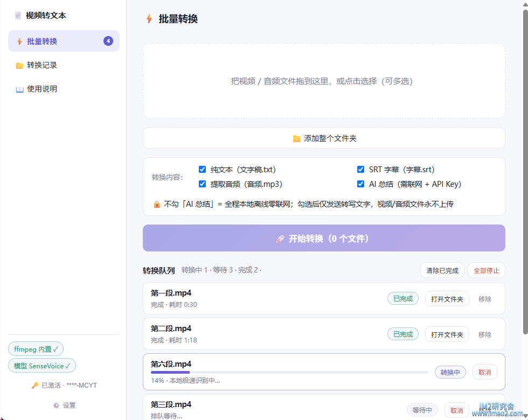Remove 第二段.mp4 from the queue
528x420 pixels.
point(485,334)
